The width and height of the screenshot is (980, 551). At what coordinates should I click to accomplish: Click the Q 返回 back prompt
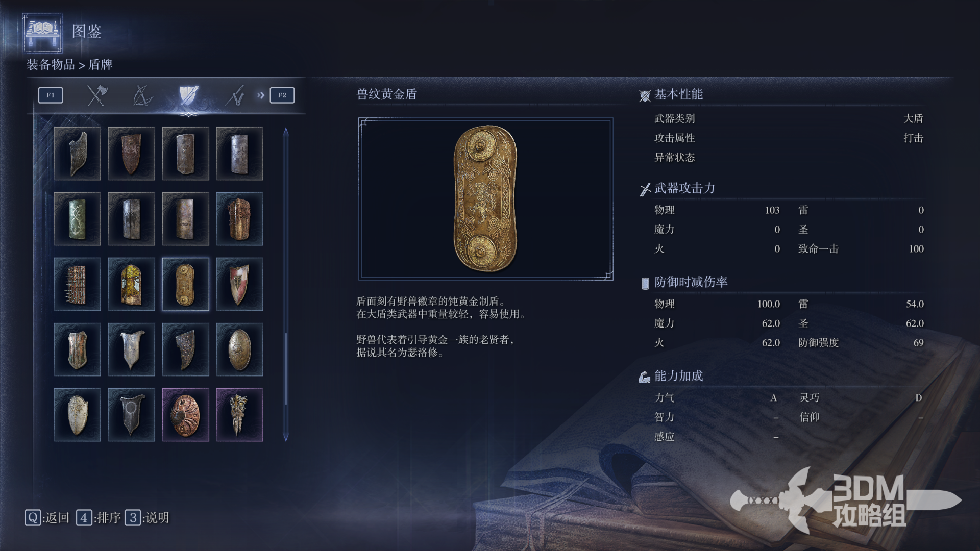pyautogui.click(x=47, y=518)
